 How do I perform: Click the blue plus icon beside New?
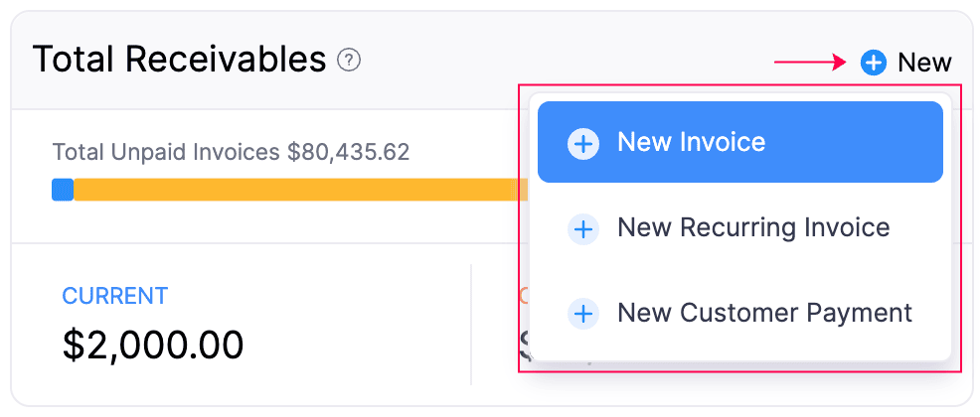(873, 64)
